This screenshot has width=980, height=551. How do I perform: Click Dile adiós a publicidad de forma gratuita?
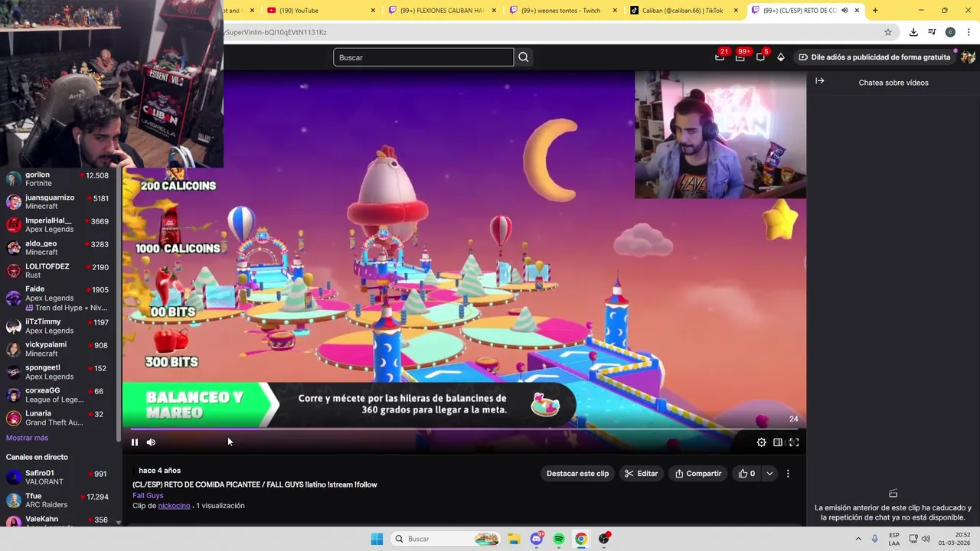874,57
